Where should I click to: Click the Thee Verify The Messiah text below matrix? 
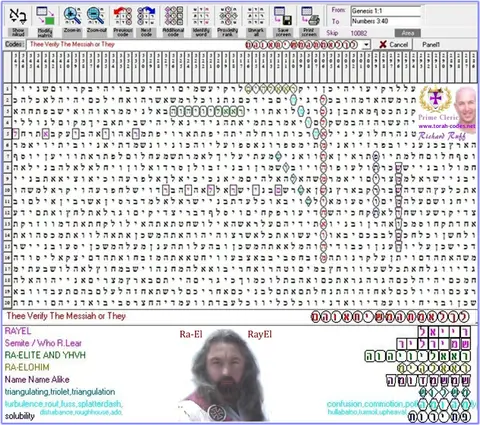66,316
